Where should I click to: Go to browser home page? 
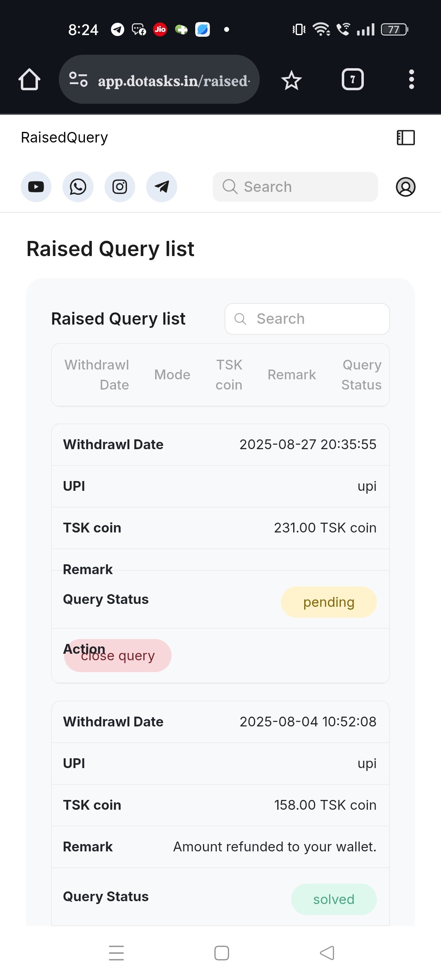coord(29,79)
